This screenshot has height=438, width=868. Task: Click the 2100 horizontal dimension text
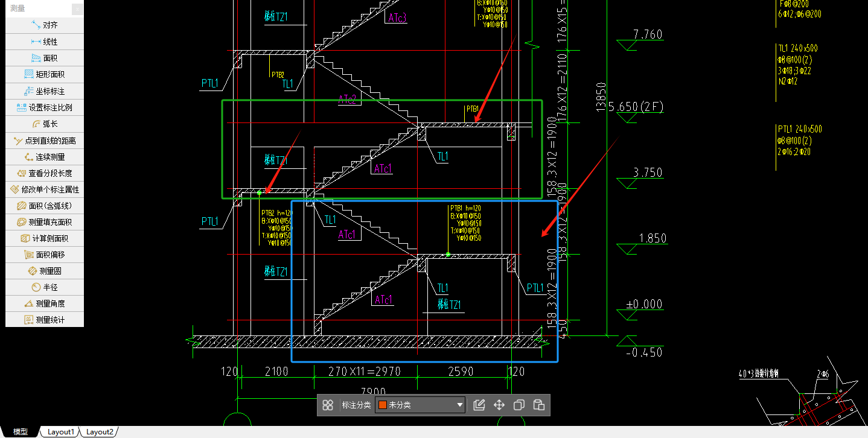(x=276, y=372)
